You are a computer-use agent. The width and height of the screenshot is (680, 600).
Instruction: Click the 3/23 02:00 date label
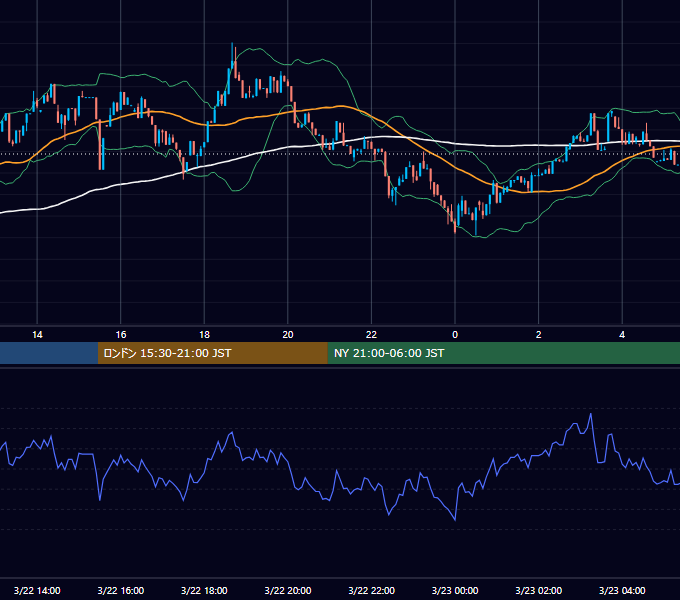click(x=539, y=590)
